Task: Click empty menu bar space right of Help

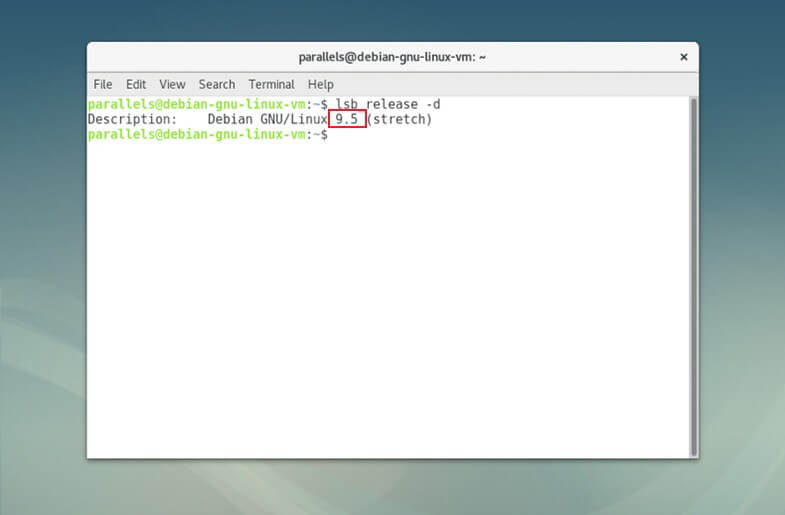Action: pyautogui.click(x=500, y=84)
